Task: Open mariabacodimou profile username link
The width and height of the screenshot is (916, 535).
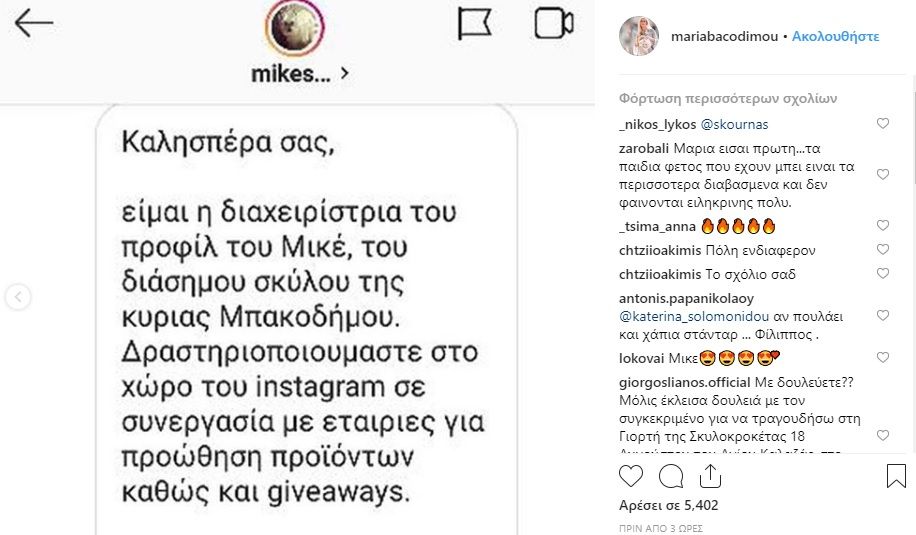Action: (x=722, y=36)
